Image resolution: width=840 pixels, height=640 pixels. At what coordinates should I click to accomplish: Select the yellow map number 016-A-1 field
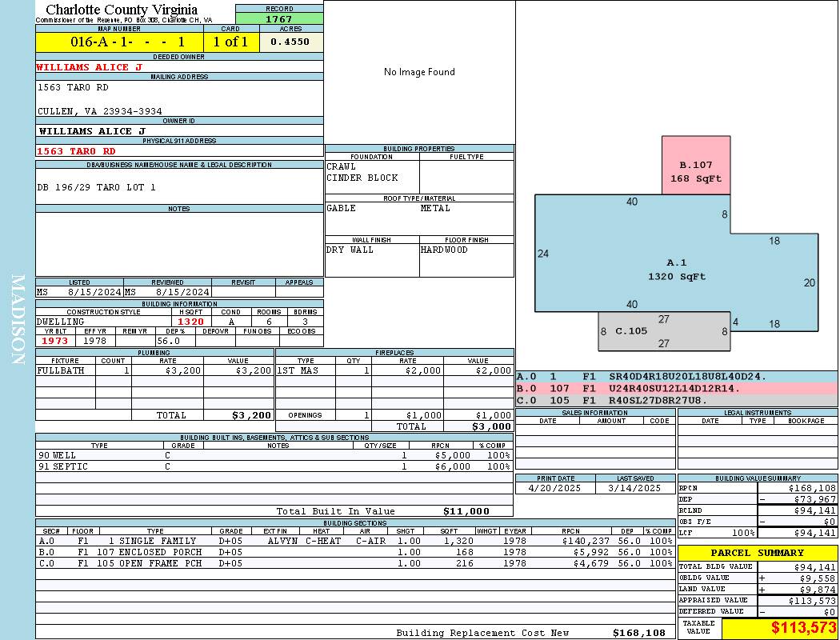(x=119, y=42)
